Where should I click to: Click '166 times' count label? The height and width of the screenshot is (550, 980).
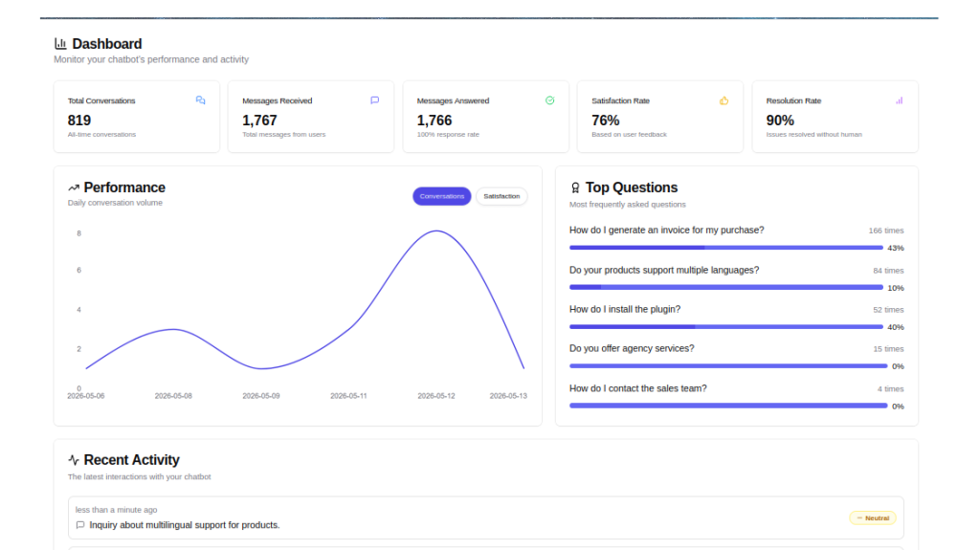885,231
